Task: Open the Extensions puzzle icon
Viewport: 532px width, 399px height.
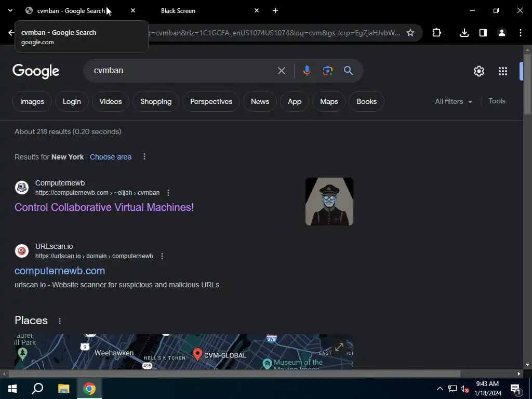Action: point(436,33)
